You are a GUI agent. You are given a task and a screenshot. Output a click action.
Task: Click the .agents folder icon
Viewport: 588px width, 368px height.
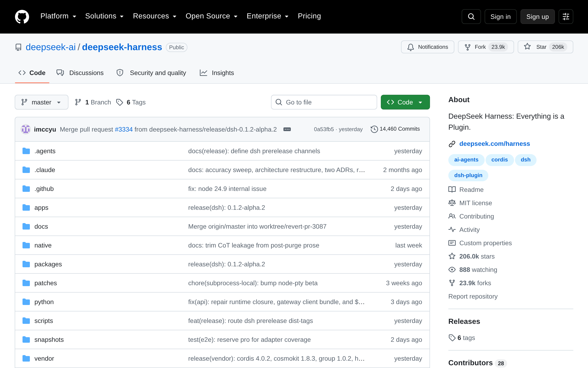click(26, 151)
